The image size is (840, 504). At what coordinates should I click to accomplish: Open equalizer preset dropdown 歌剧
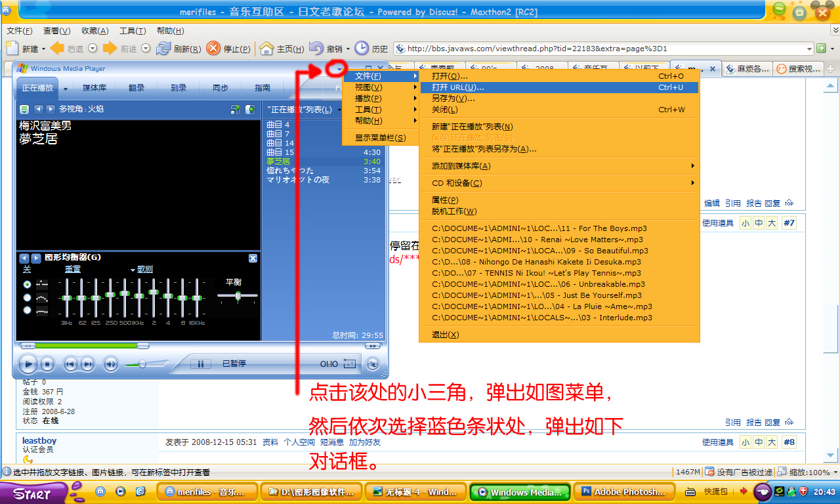pyautogui.click(x=141, y=269)
